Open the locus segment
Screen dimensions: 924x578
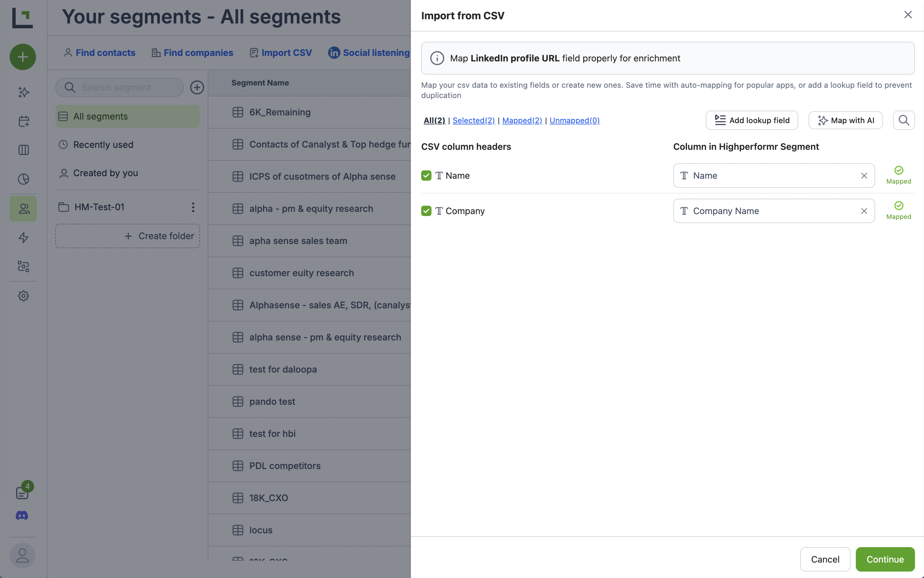click(x=261, y=530)
